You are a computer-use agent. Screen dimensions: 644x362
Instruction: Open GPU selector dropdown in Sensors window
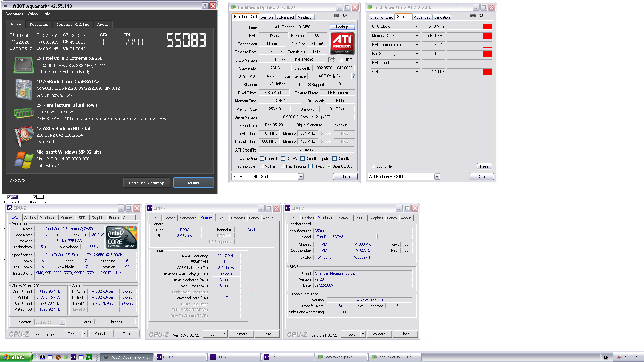point(437,177)
